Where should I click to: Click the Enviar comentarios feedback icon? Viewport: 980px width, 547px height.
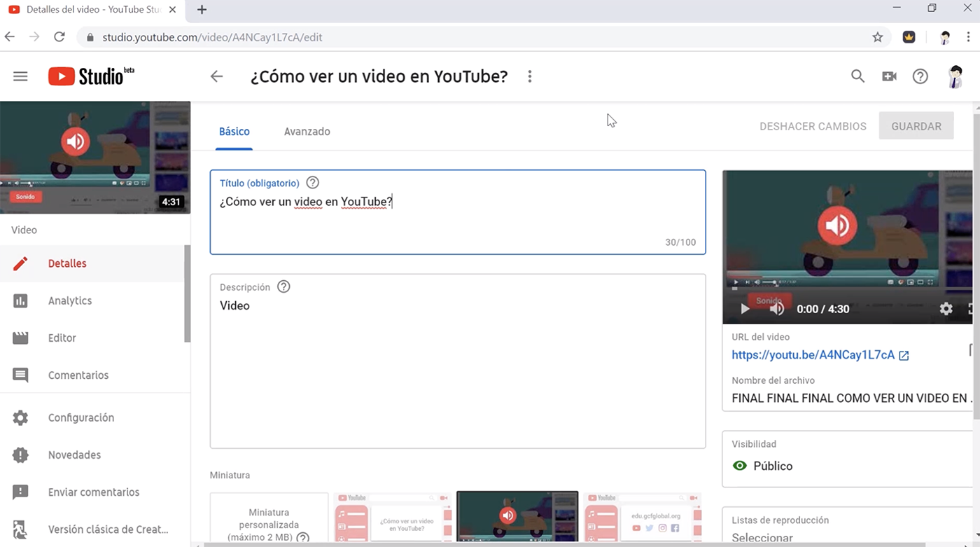[20, 492]
